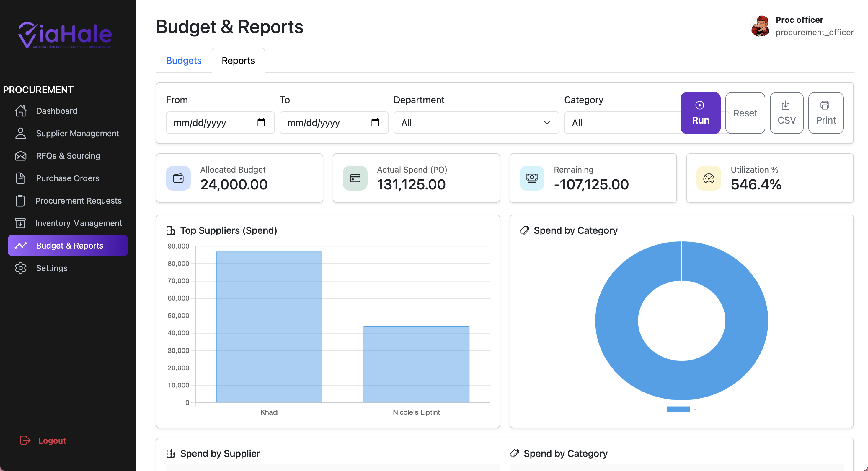Click the Utilization gauge icon
868x471 pixels.
709,178
